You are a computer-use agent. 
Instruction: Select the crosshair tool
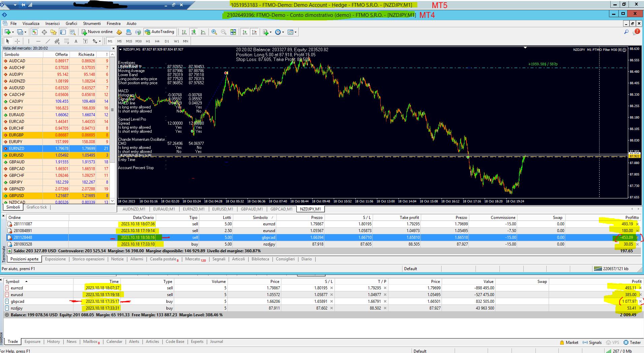(x=18, y=41)
